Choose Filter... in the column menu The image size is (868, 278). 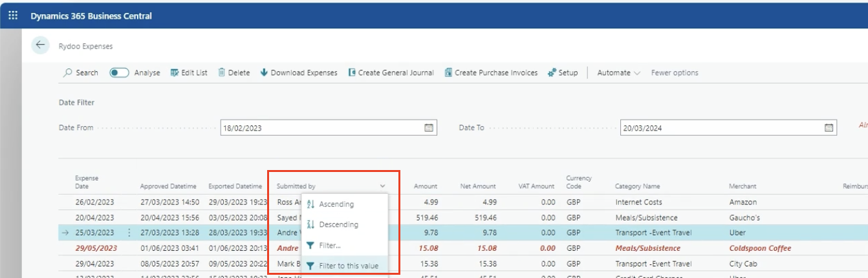pos(345,245)
